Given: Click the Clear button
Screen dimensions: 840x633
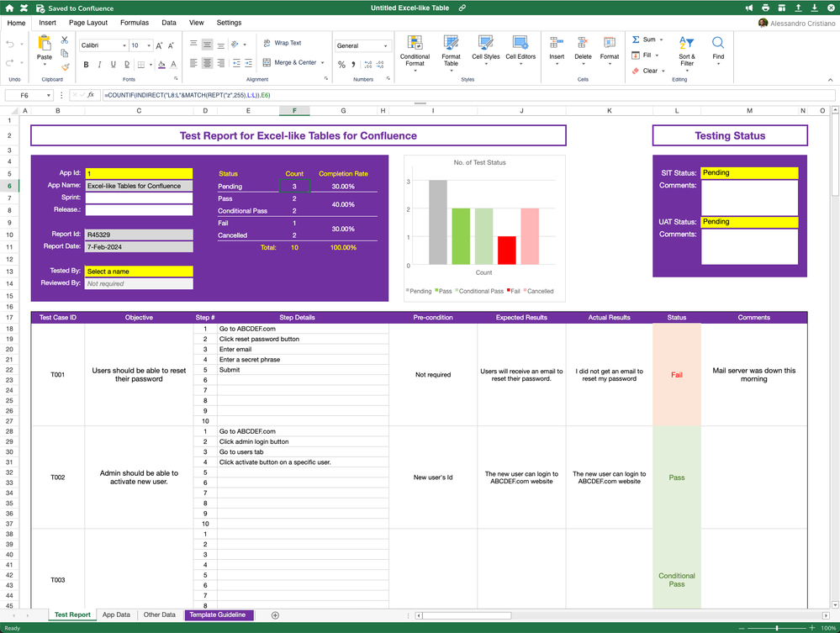Looking at the screenshot, I should pos(646,71).
